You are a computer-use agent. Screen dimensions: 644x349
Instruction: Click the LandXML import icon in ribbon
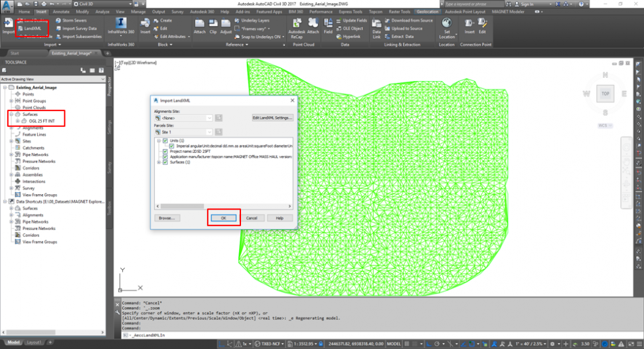tap(31, 29)
